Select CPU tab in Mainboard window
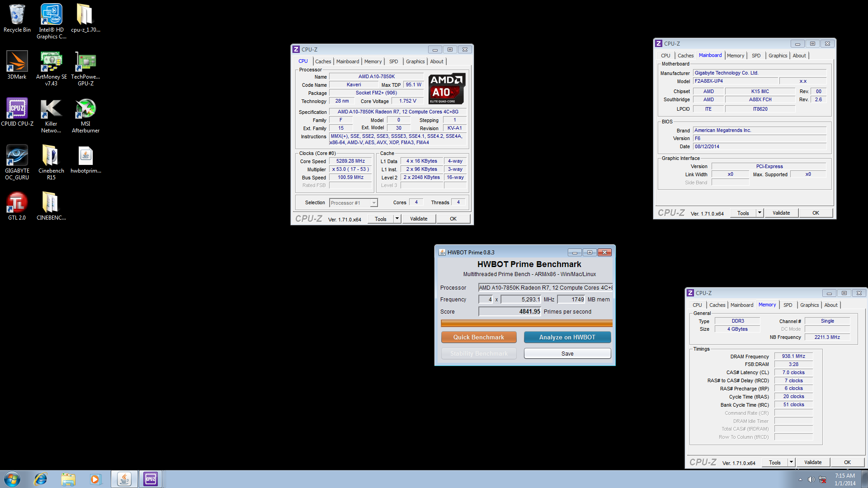Screen dimensions: 868x488 665,56
